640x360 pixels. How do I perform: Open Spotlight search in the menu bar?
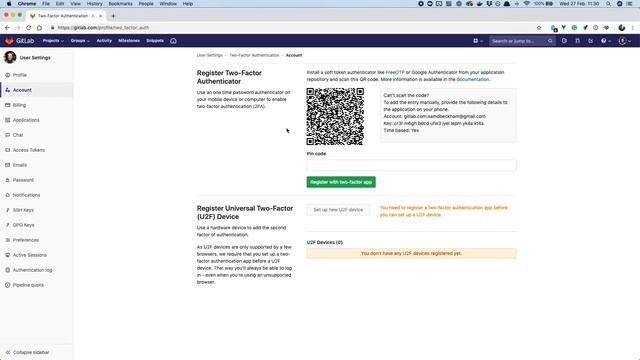[x=608, y=4]
